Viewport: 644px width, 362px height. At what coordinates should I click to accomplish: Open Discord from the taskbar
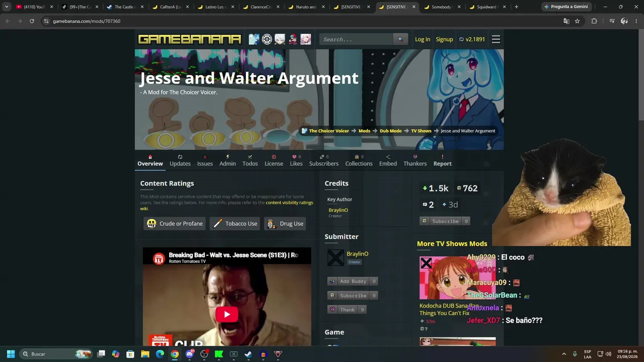190,354
